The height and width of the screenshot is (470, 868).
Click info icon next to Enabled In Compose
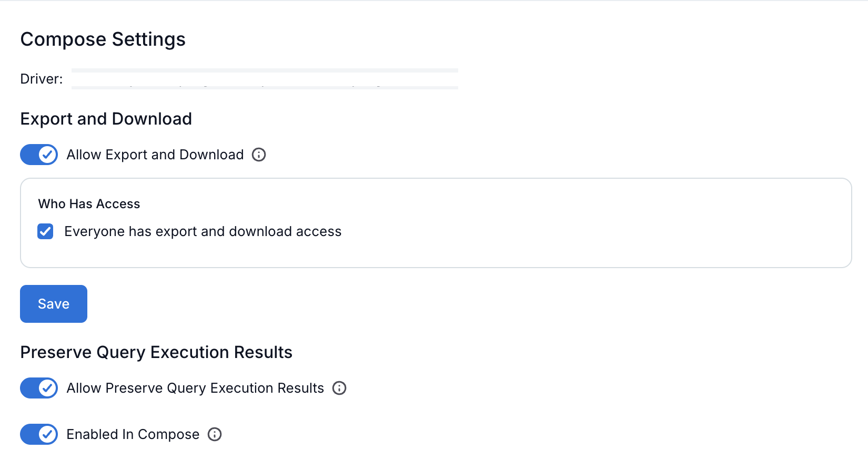coord(215,434)
